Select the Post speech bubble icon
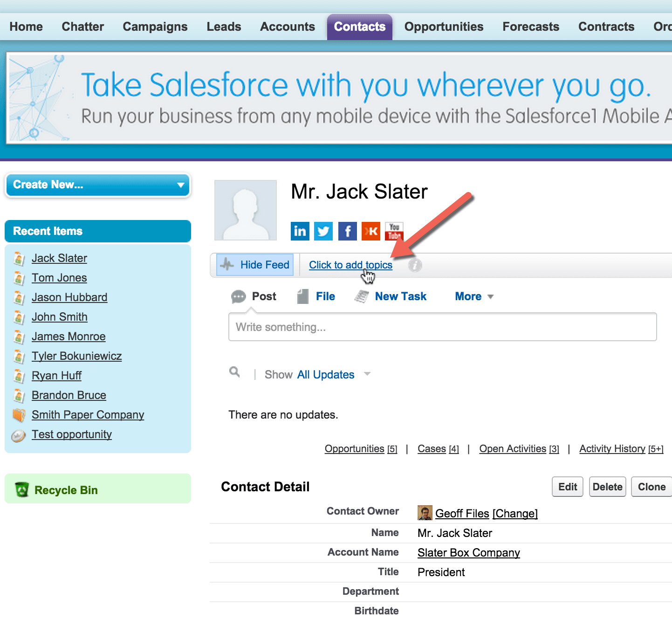The height and width of the screenshot is (619, 672). click(239, 296)
